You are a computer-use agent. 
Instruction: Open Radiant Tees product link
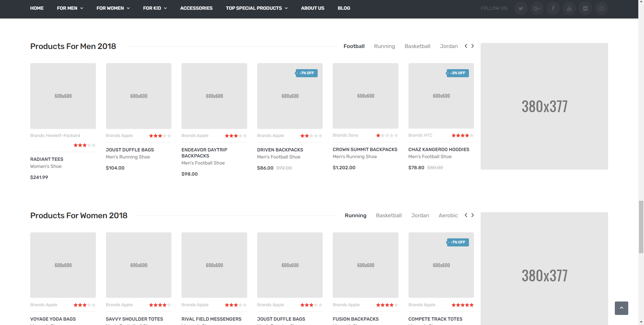(x=47, y=159)
